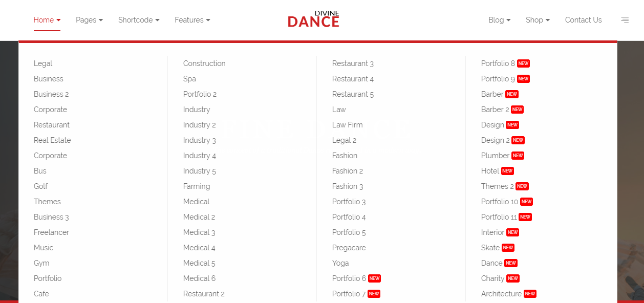The height and width of the screenshot is (303, 644).
Task: Go to Contact Us page
Action: (583, 20)
